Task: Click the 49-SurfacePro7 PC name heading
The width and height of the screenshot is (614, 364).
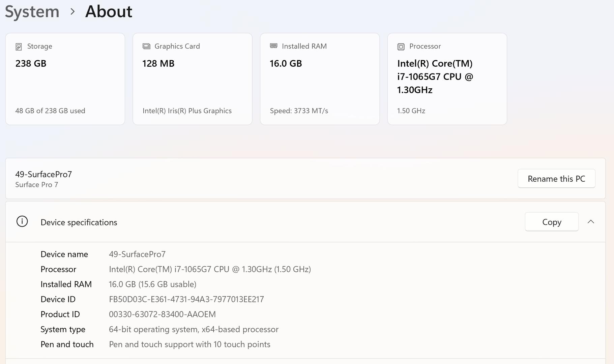Action: pos(43,174)
